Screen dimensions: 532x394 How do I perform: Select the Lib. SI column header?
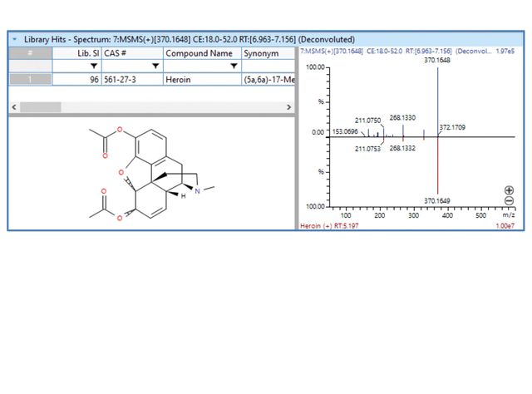(77, 53)
